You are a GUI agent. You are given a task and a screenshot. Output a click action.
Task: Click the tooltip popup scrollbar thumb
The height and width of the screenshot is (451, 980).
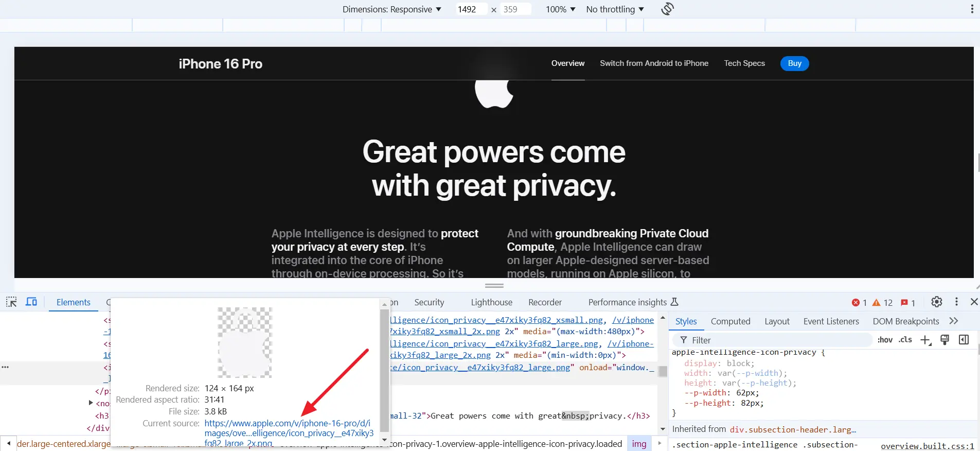click(x=384, y=371)
